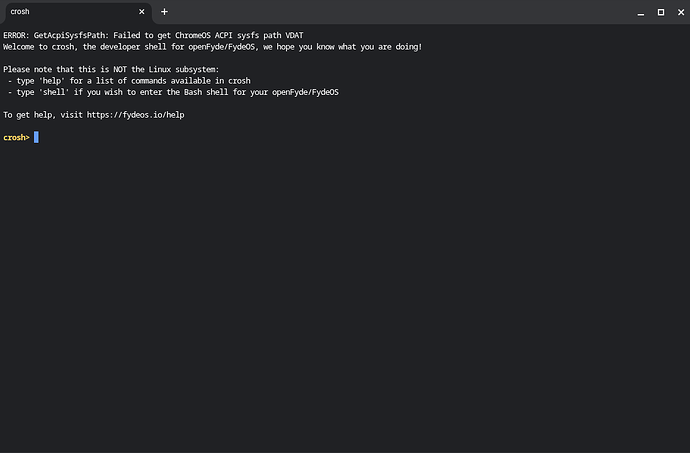This screenshot has height=453, width=690.
Task: Open a new terminal tab with plus icon
Action: [164, 11]
